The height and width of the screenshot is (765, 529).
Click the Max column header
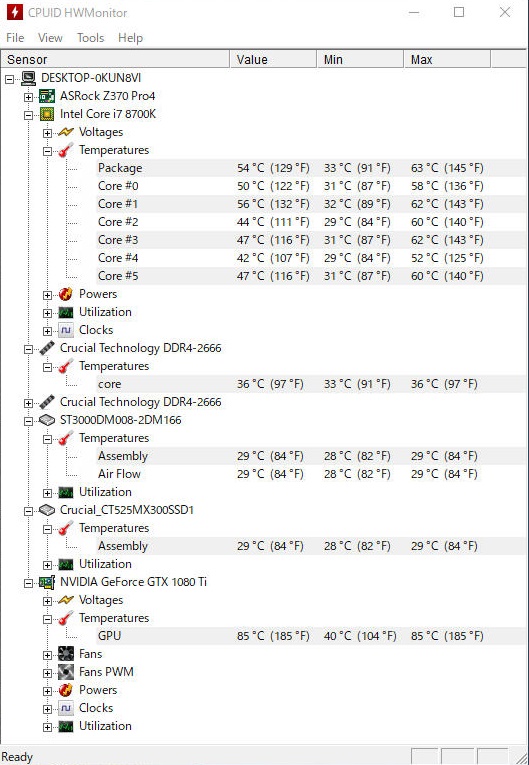[x=447, y=60]
